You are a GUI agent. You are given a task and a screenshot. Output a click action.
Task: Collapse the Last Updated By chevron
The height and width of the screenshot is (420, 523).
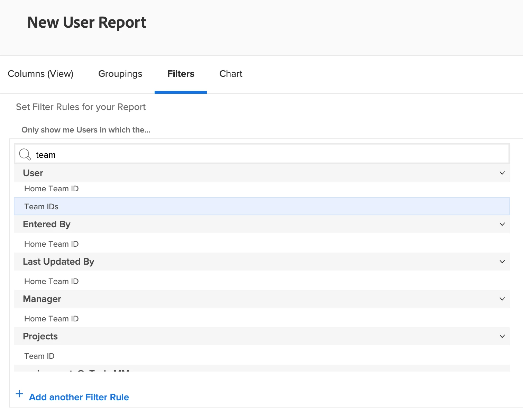[502, 262]
